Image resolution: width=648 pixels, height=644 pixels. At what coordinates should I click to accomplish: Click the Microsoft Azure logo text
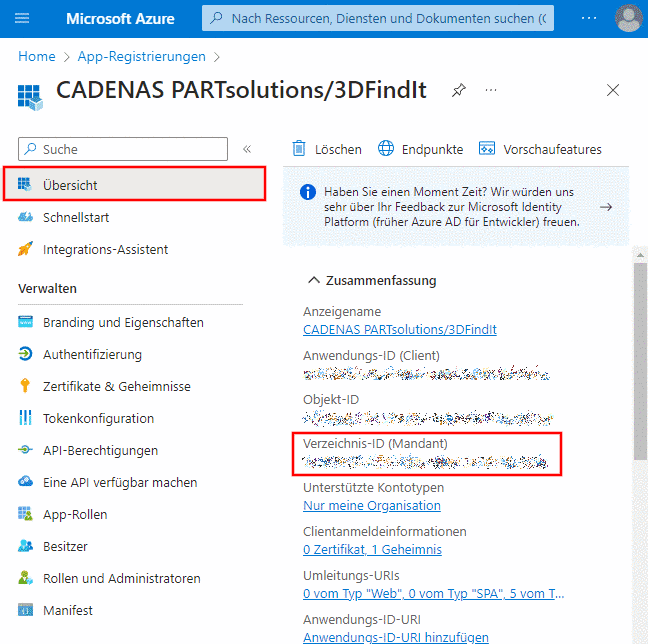120,19
